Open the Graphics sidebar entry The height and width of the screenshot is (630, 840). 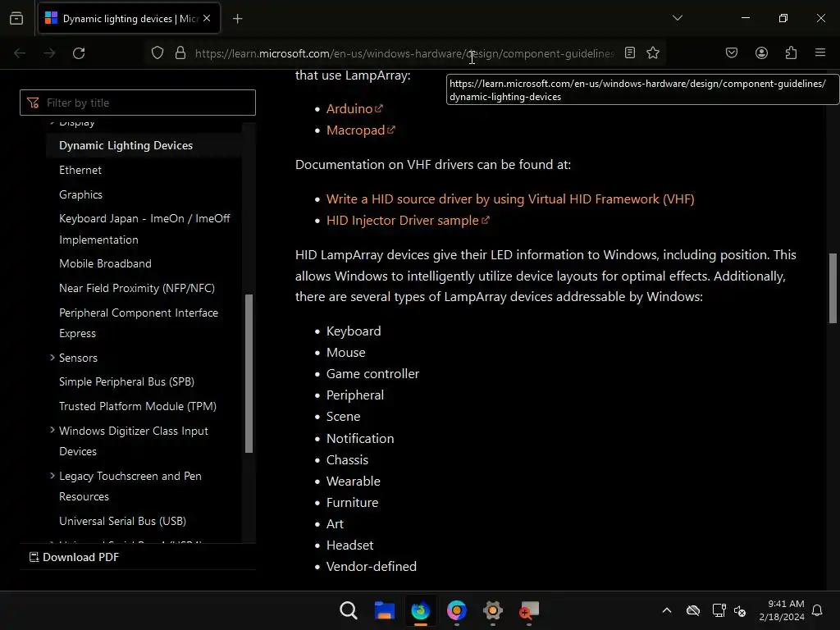(81, 195)
